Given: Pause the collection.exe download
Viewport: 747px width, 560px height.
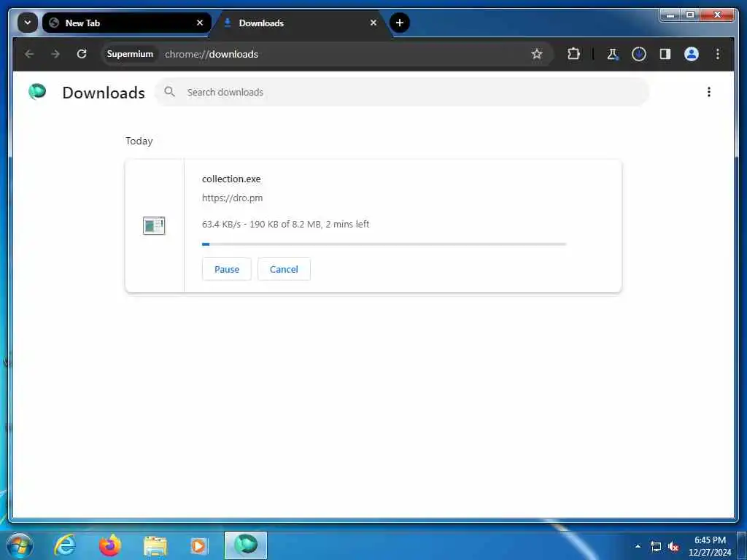Looking at the screenshot, I should [227, 269].
